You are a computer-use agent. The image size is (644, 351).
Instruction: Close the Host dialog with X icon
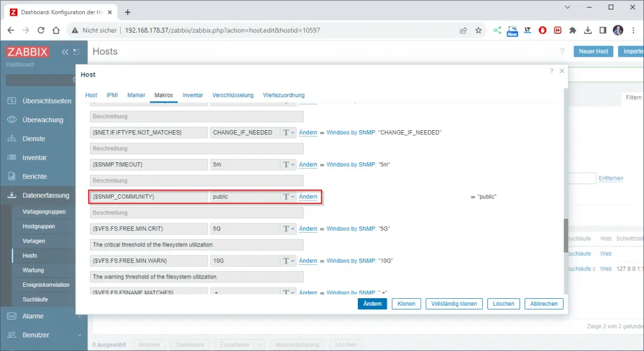pos(562,72)
